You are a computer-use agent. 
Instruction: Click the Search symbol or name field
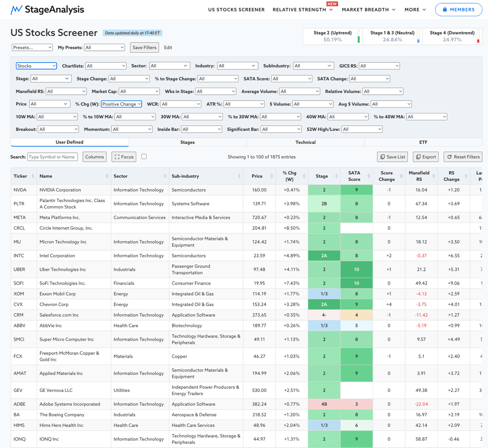pos(52,157)
